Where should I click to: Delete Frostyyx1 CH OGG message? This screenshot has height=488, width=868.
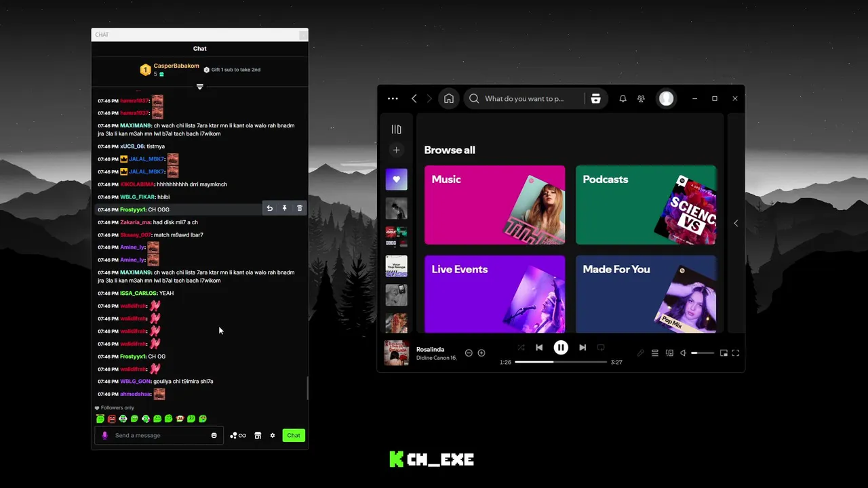pyautogui.click(x=299, y=208)
